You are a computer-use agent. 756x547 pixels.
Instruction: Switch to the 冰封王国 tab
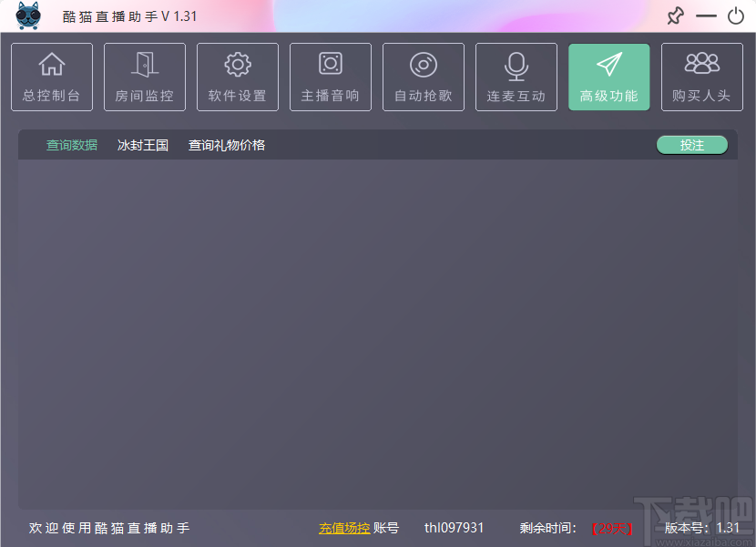tap(142, 144)
